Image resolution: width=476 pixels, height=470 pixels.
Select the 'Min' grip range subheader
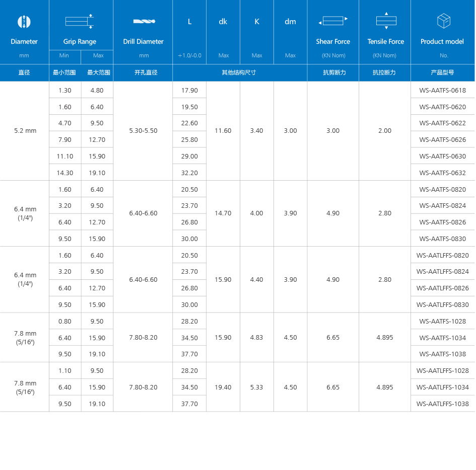coord(64,55)
